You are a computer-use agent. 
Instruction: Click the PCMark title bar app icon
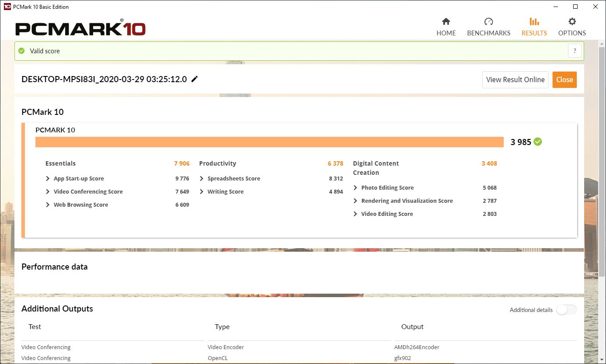[x=7, y=7]
